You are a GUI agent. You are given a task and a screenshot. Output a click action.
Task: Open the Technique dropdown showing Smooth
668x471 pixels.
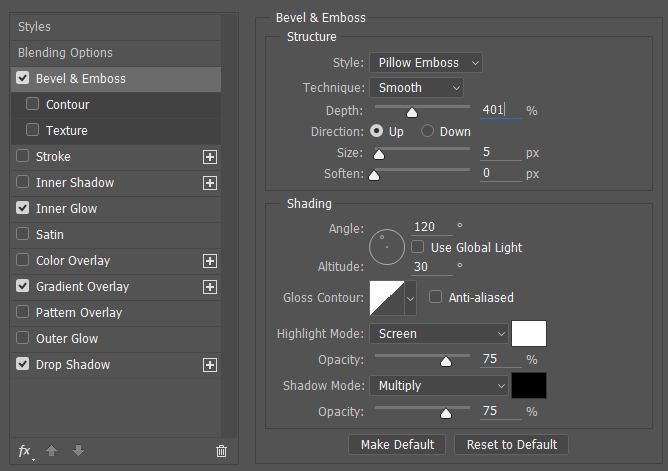pos(416,88)
